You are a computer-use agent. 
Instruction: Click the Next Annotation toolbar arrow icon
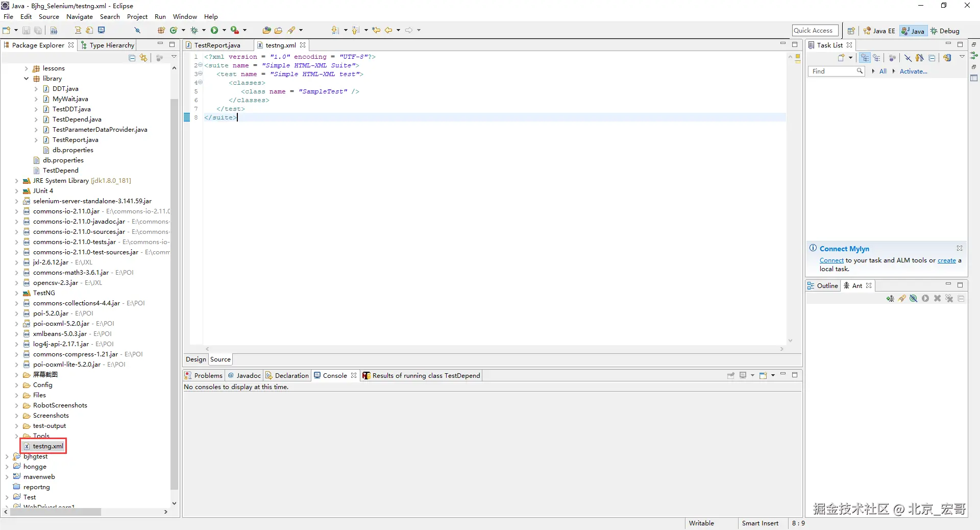(335, 30)
